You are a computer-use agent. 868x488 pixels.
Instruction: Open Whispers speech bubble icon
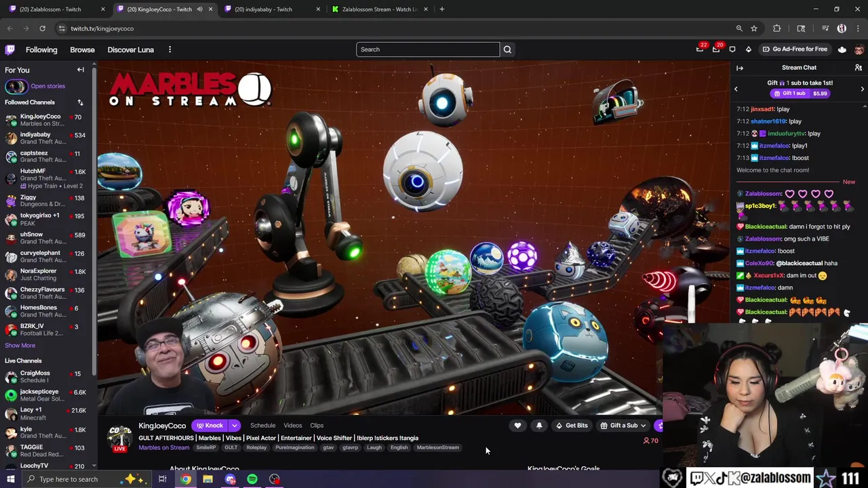coord(732,49)
